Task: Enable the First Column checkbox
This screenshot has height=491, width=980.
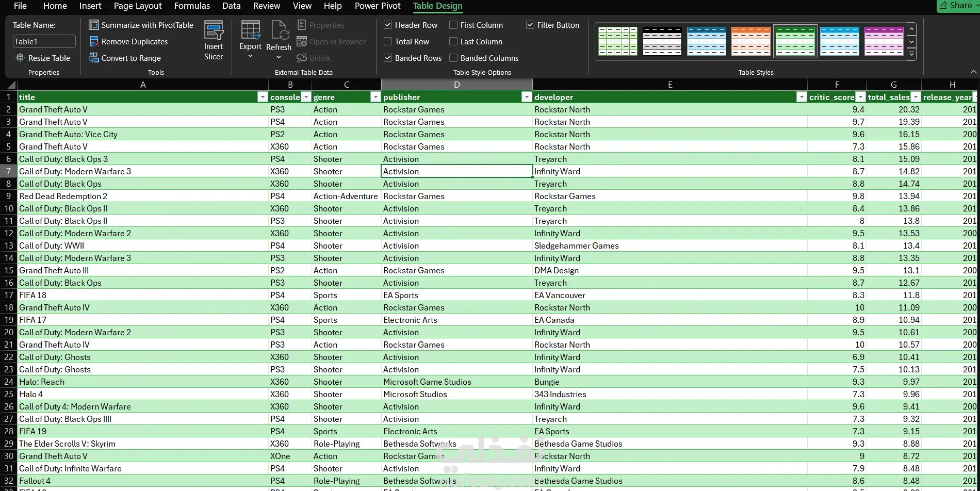Action: [x=453, y=25]
